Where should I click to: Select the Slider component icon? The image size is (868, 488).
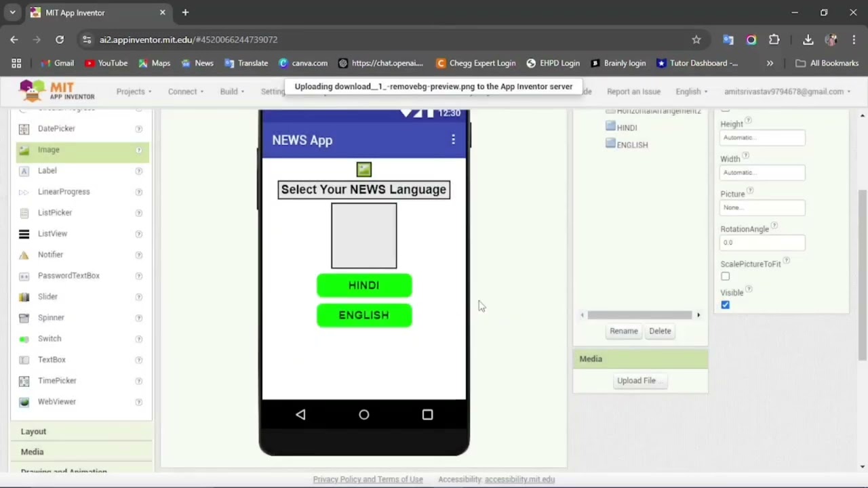click(24, 297)
